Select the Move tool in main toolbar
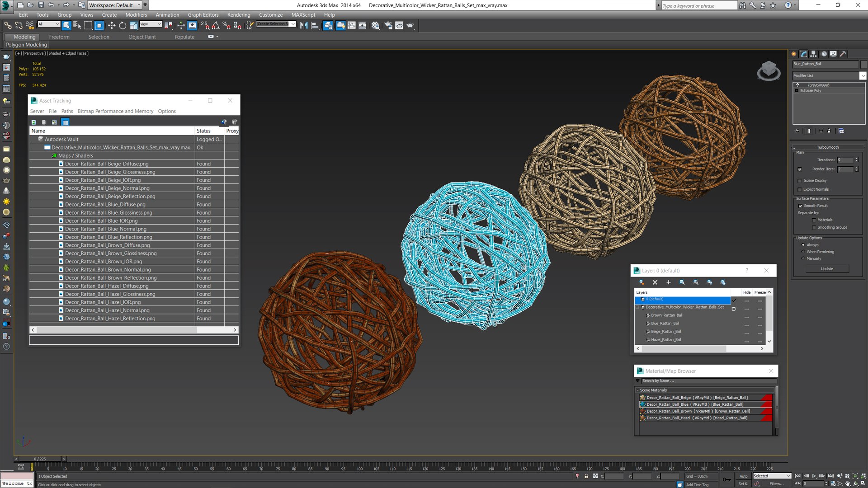Image resolution: width=868 pixels, height=488 pixels. coord(112,25)
